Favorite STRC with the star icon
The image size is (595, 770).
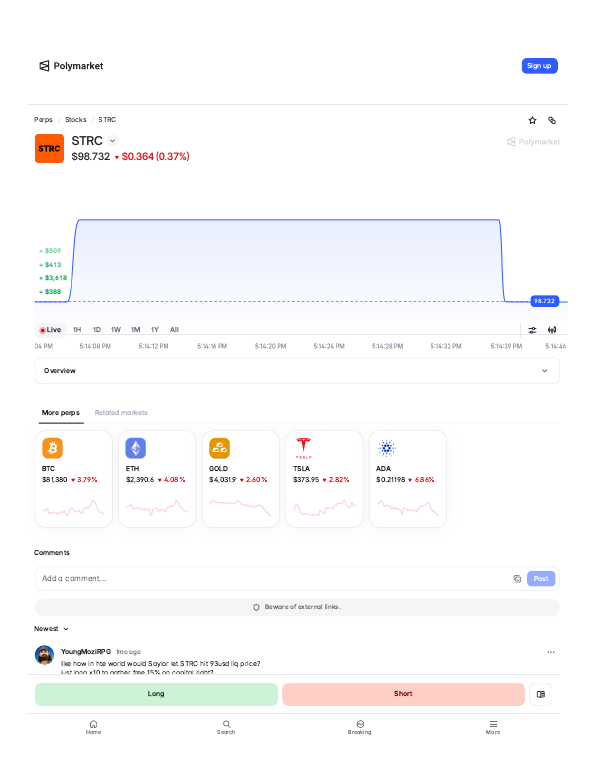point(532,120)
